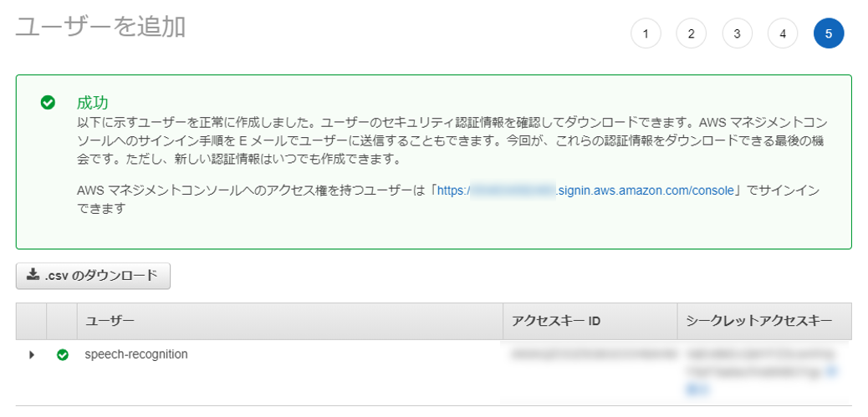Click the green success checkmark icon in the banner
Screen dimensions: 868x417
[48, 102]
